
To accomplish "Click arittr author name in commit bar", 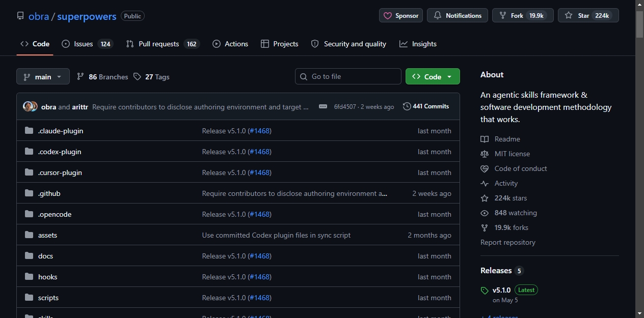I will [x=80, y=107].
